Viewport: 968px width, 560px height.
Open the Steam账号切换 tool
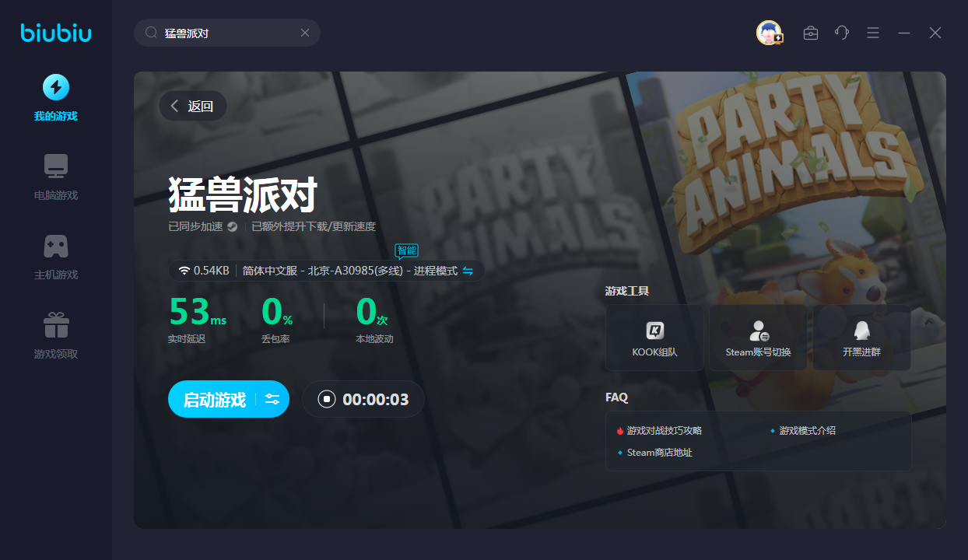point(758,338)
